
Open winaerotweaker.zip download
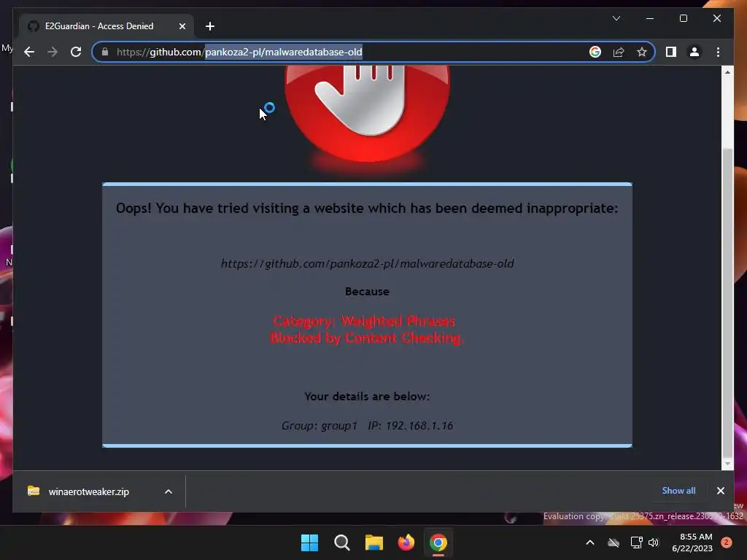tap(88, 491)
